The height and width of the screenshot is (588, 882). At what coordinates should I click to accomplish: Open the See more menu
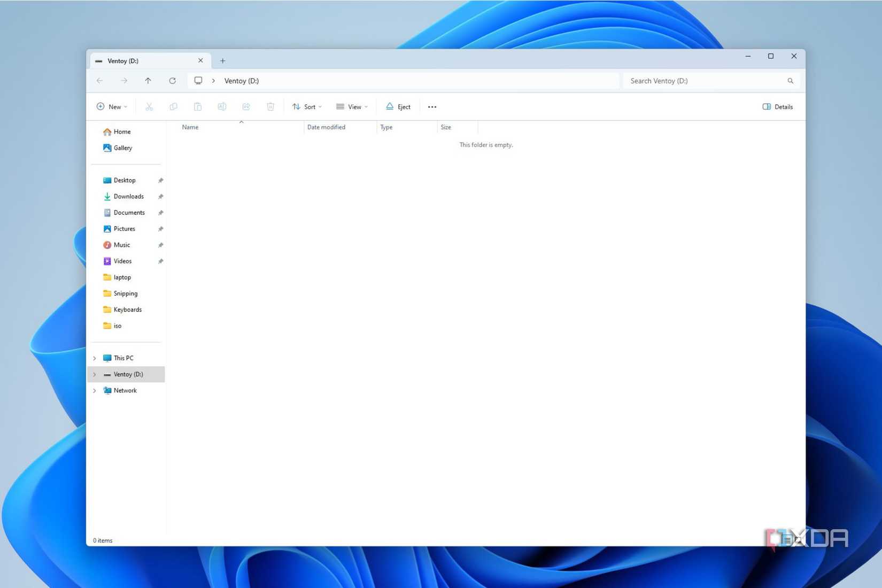(432, 106)
